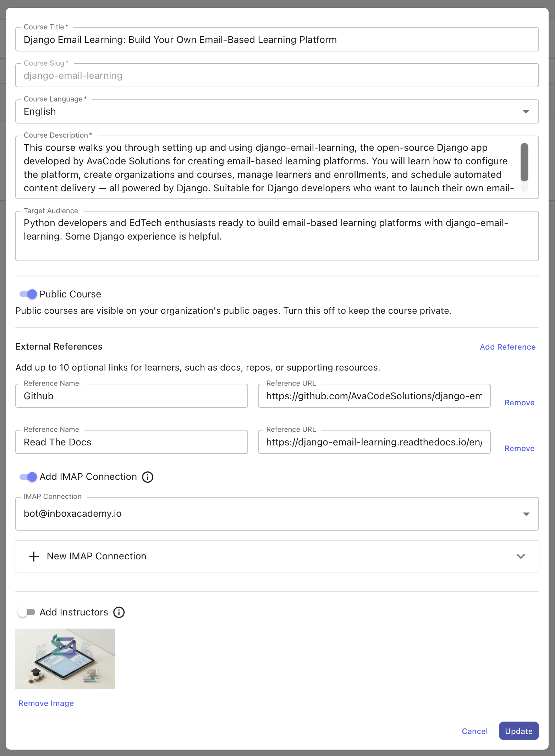Click the info icon beside Add Instructors
Image resolution: width=555 pixels, height=756 pixels.
[x=119, y=612]
